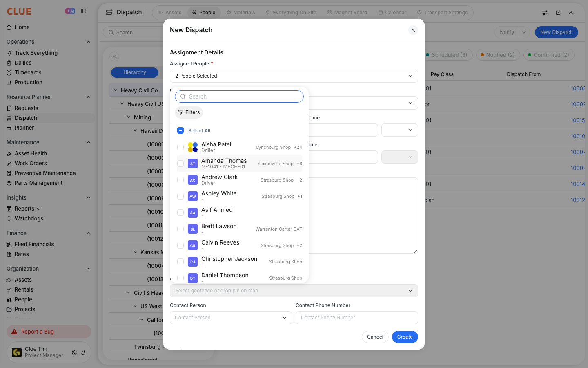Check the box for Andrew Clark

180,180
